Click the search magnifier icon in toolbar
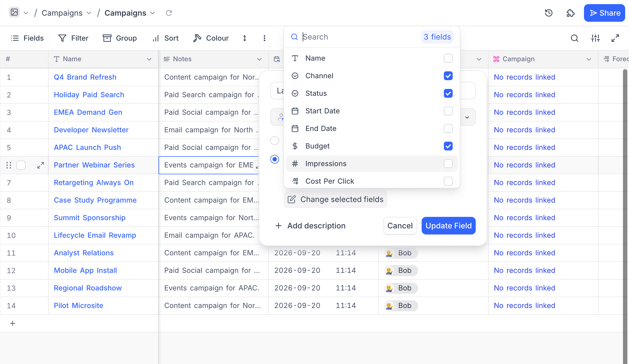The width and height of the screenshot is (629, 364). (x=574, y=38)
